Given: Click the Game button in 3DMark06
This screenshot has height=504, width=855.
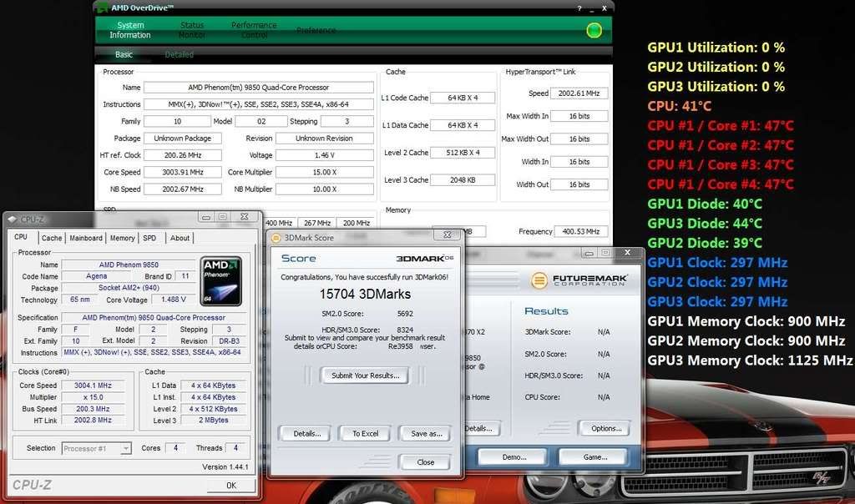Looking at the screenshot, I should click(x=594, y=457).
